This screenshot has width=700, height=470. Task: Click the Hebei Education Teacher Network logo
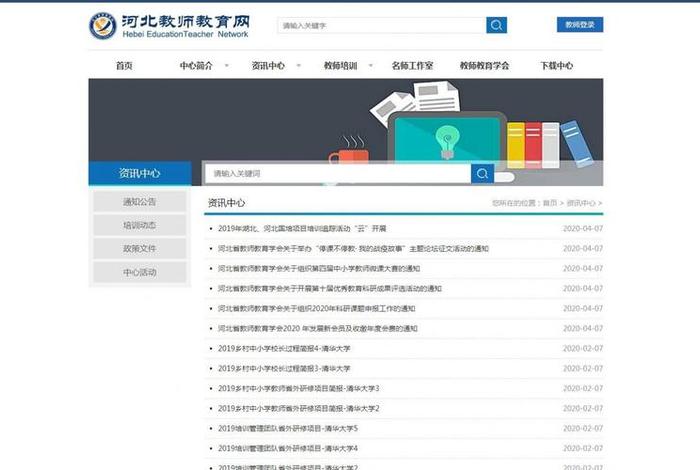pyautogui.click(x=169, y=26)
